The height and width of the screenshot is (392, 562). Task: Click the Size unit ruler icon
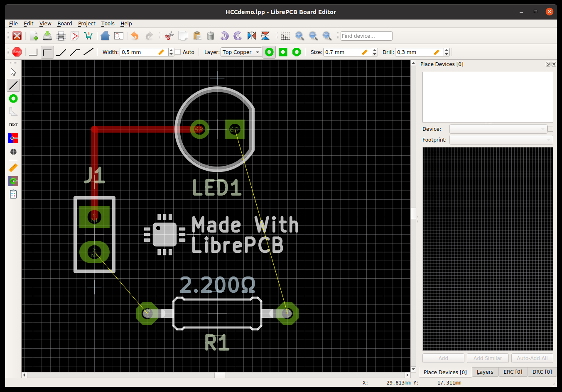[365, 52]
